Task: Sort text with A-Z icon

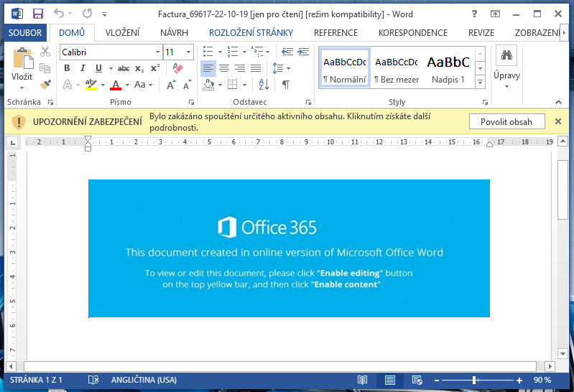Action: pyautogui.click(x=264, y=85)
